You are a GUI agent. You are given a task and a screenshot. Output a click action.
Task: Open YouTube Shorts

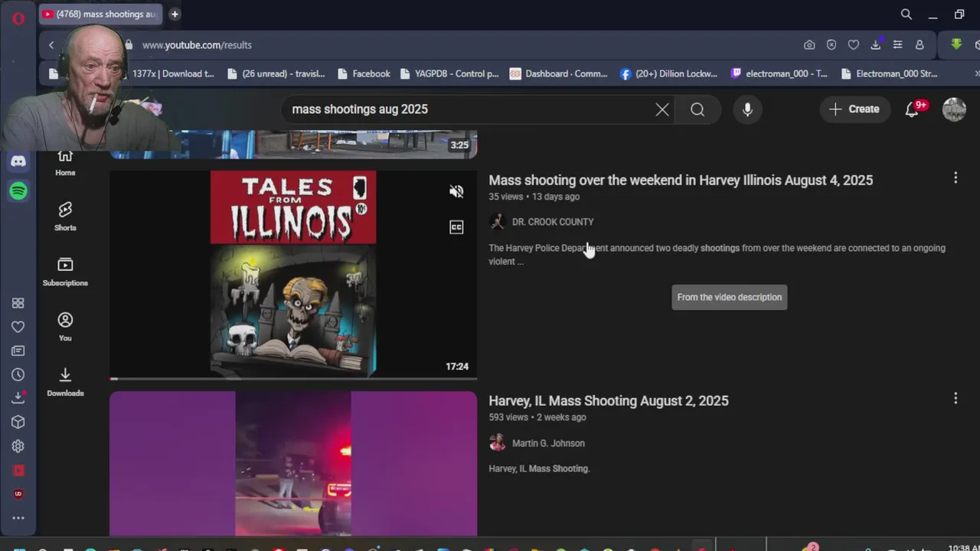[x=65, y=217]
